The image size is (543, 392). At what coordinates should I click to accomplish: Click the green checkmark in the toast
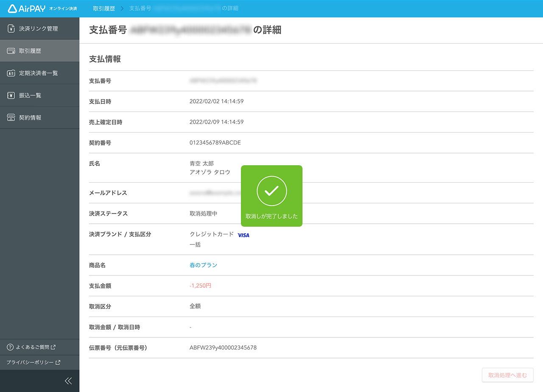271,191
